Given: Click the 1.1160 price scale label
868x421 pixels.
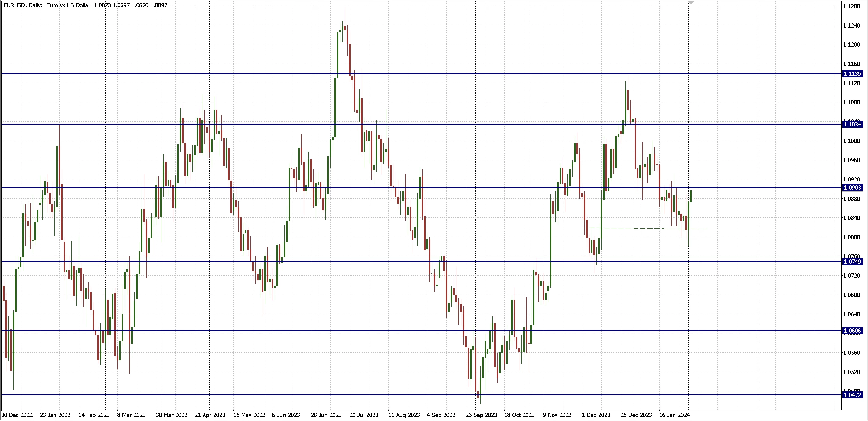Looking at the screenshot, I should [851, 64].
